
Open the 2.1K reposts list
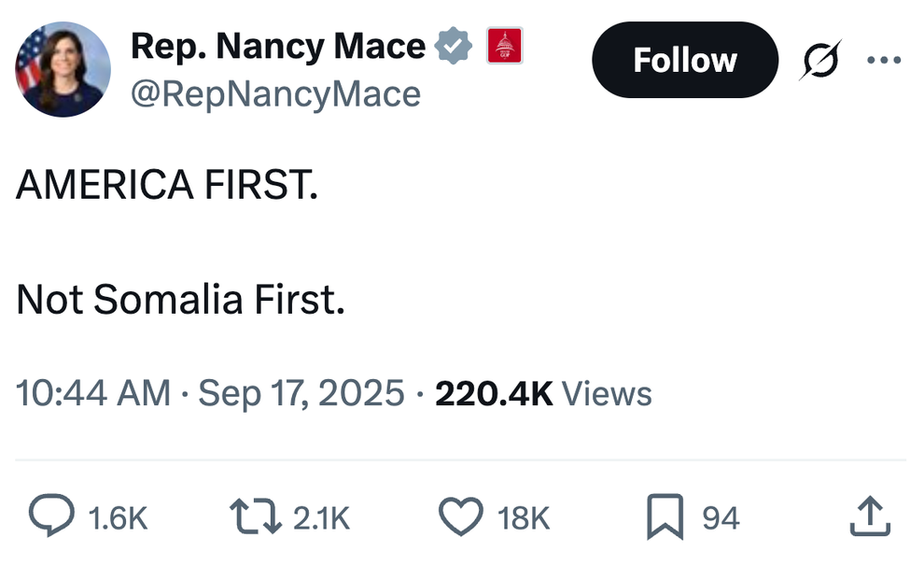pos(324,516)
